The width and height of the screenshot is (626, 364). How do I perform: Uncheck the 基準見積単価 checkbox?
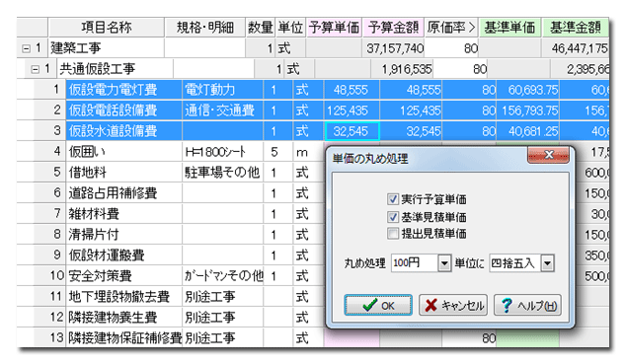click(x=393, y=217)
